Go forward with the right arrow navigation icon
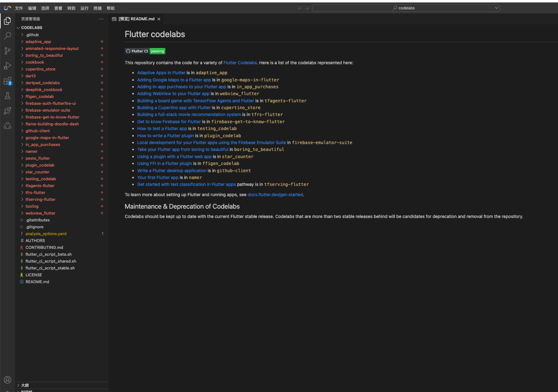The width and height of the screenshot is (558, 392). pos(307,8)
